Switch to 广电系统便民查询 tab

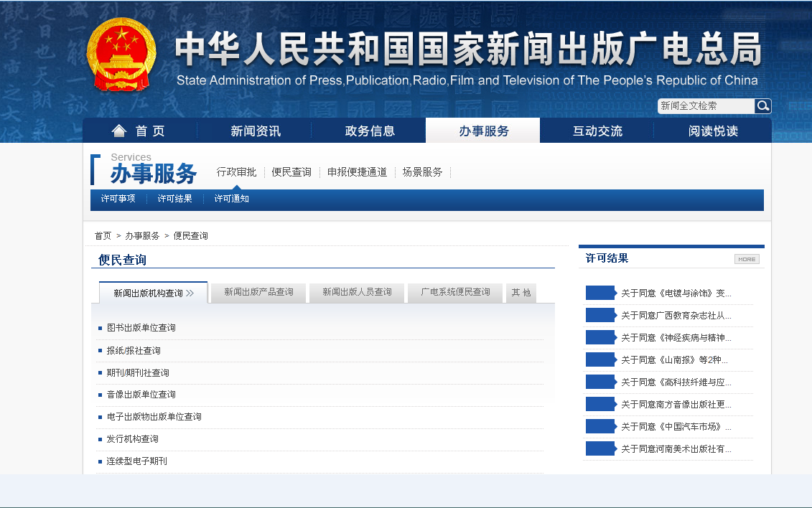(455, 292)
